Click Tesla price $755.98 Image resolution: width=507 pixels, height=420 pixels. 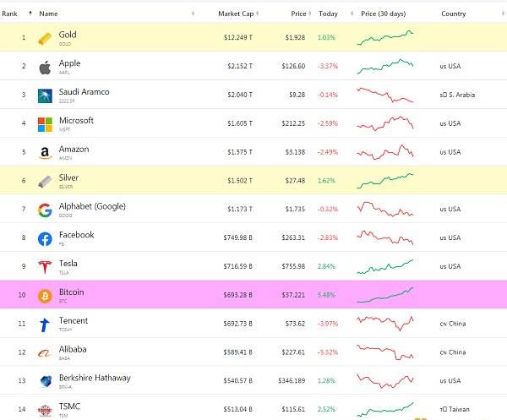point(293,266)
